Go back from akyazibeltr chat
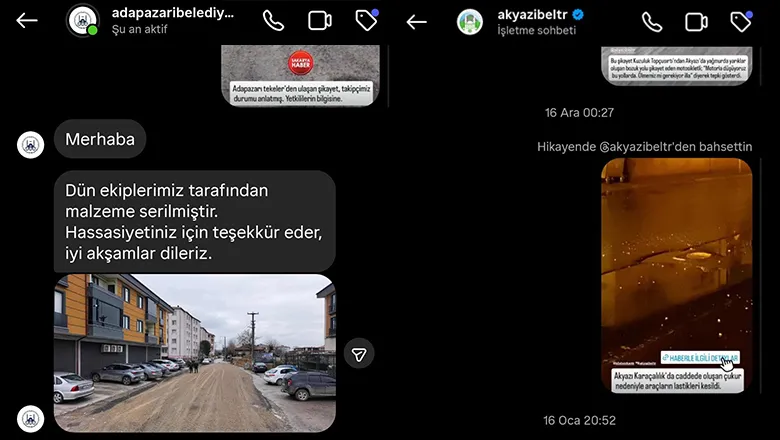780x440 pixels. (417, 22)
